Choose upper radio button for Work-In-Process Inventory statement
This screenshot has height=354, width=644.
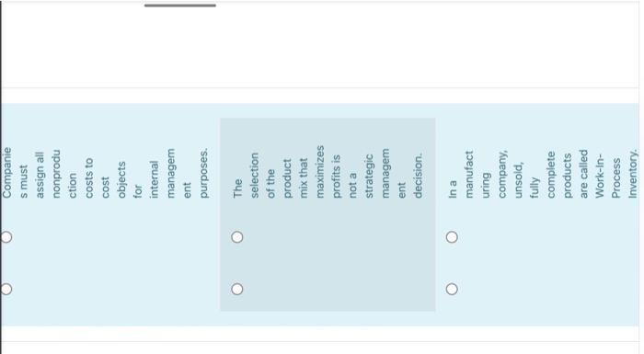coord(452,237)
